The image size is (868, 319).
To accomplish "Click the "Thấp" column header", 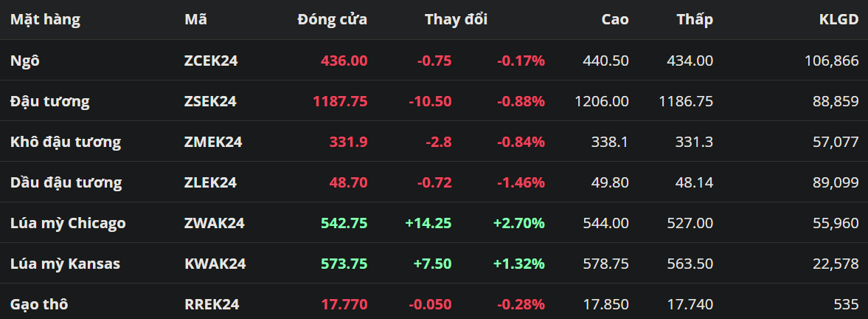I will coord(695,20).
